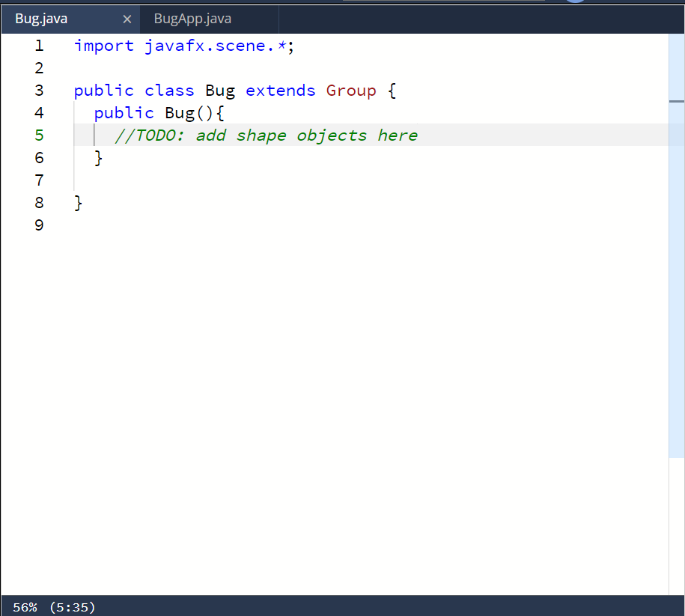
Task: Select line number 3 in the gutter
Action: (x=39, y=91)
